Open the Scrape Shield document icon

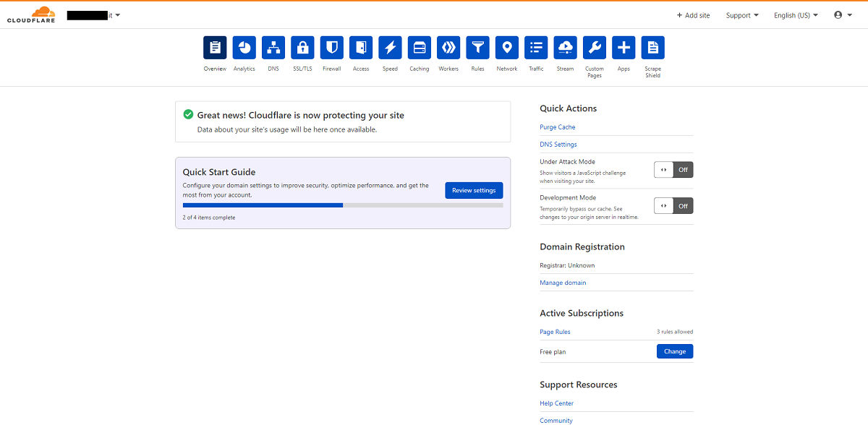click(653, 48)
